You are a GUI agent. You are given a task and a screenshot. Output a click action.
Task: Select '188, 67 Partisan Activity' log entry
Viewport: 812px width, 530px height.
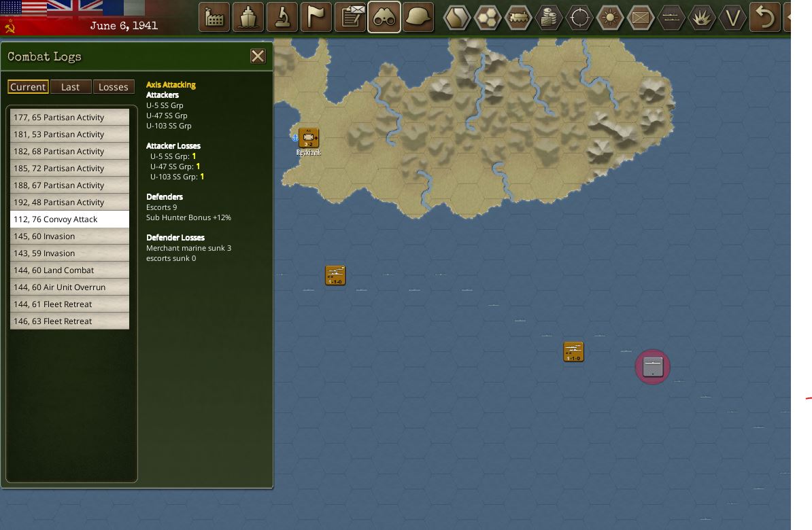coord(69,185)
